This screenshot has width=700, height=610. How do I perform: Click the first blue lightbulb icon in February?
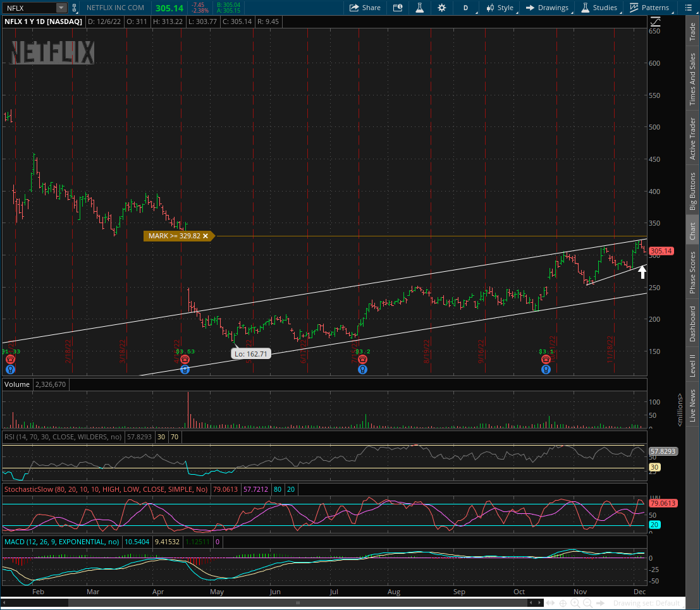(x=10, y=370)
